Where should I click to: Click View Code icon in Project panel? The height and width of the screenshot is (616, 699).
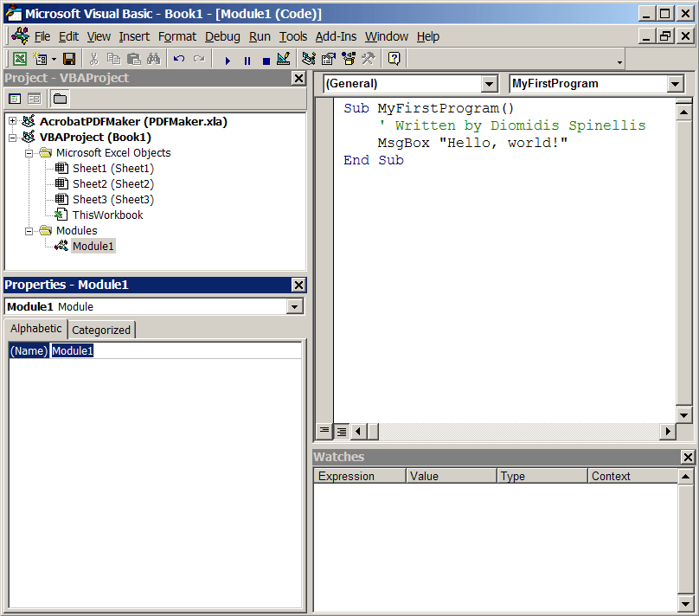[x=15, y=99]
